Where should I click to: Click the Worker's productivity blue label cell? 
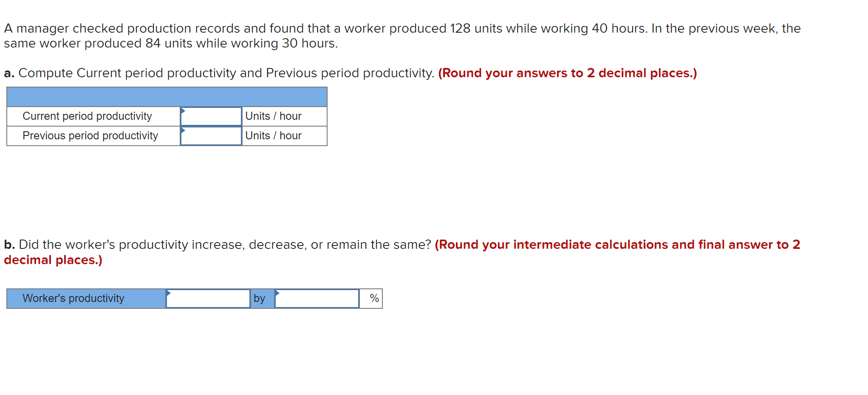click(x=86, y=299)
